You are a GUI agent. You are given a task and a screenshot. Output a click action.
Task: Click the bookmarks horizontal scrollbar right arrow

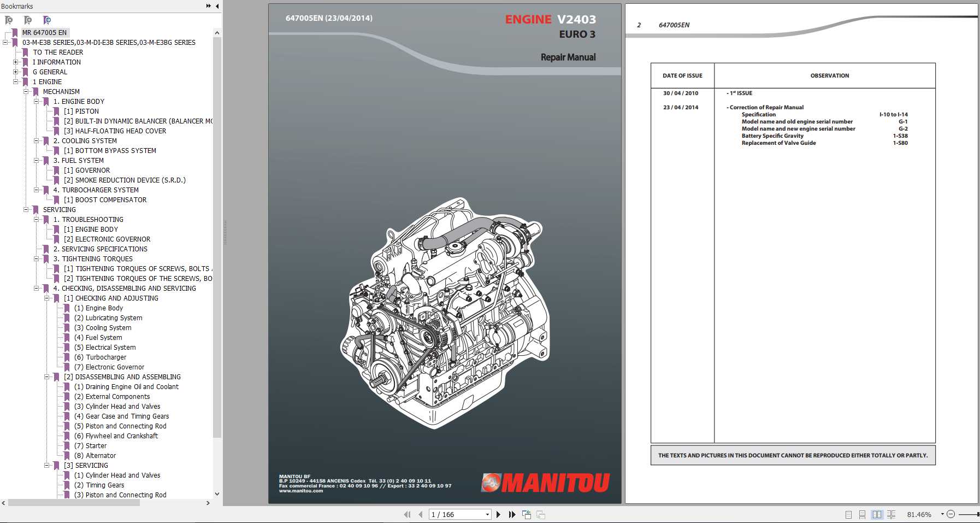208,503
